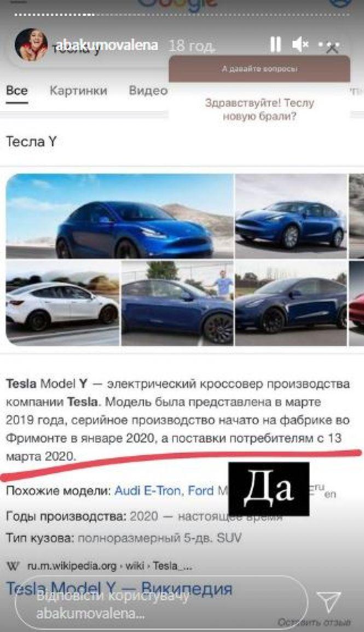Tap the А давайте вопросы sticker

(259, 69)
